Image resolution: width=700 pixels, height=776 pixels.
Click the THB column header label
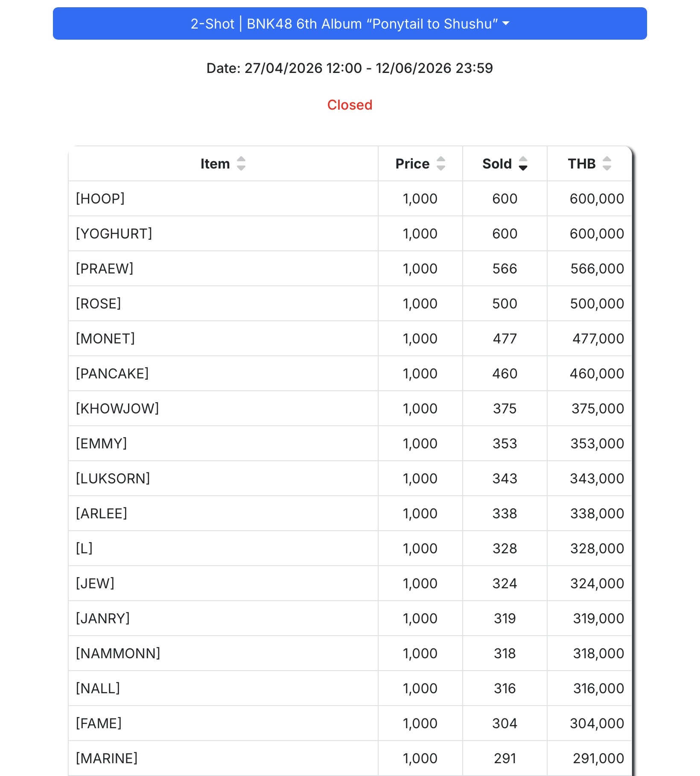pos(581,163)
